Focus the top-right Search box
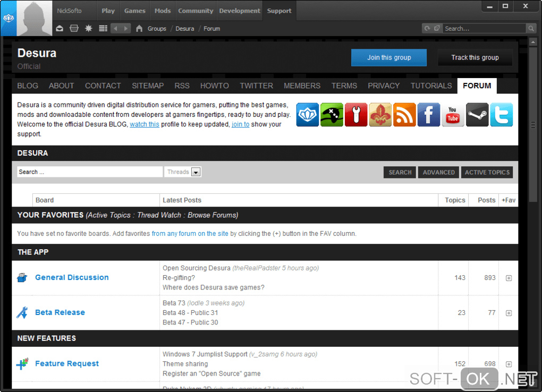 click(485, 28)
